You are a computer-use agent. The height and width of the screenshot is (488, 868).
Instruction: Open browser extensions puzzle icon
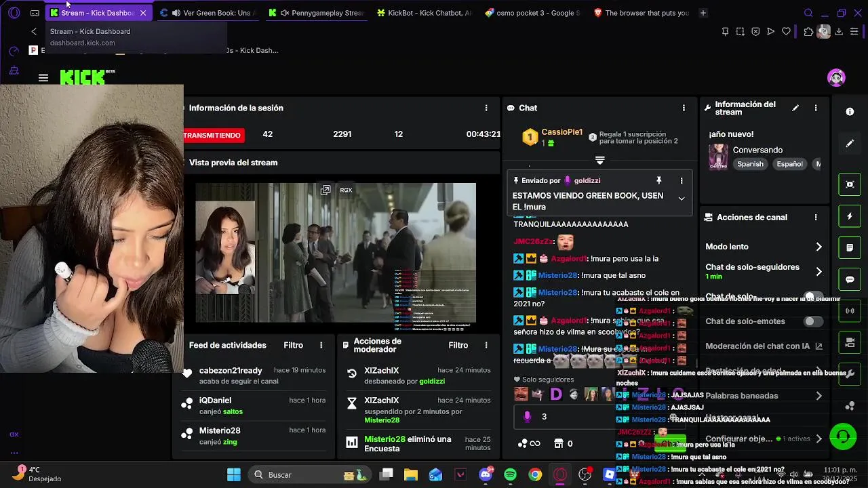(808, 31)
